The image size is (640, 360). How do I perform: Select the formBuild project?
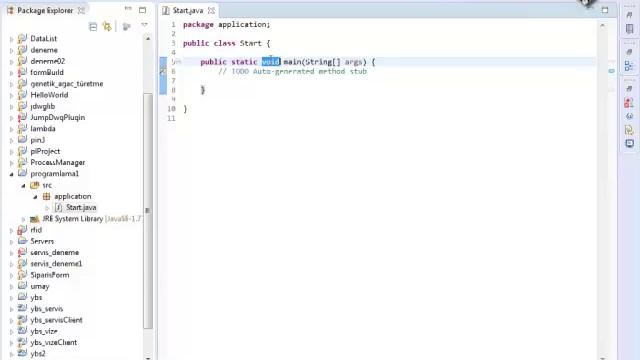click(47, 73)
